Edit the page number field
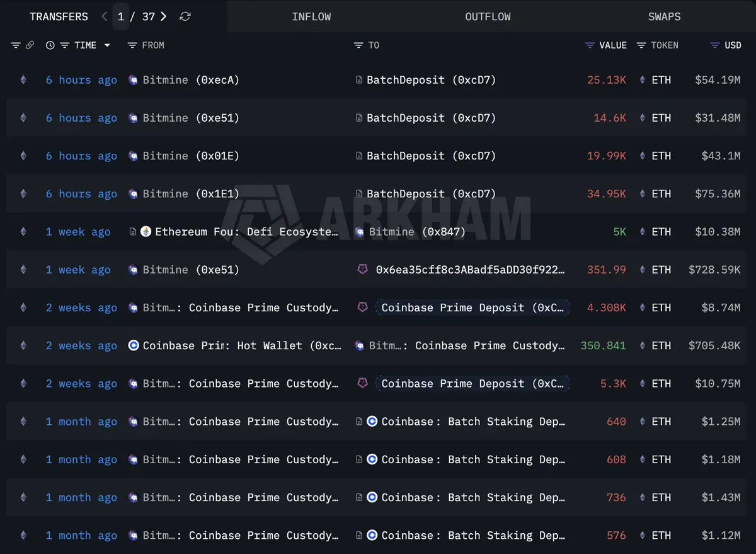The image size is (756, 554). tap(121, 16)
